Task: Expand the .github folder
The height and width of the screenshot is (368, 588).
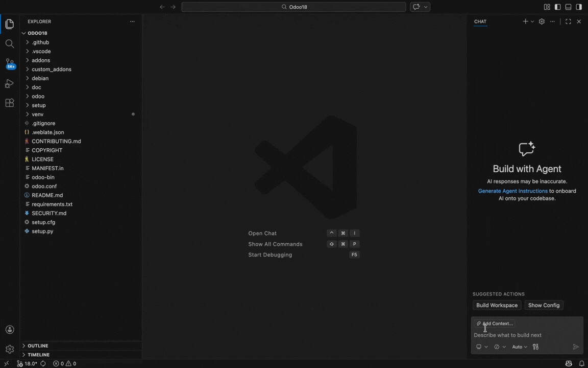Action: 81,42
